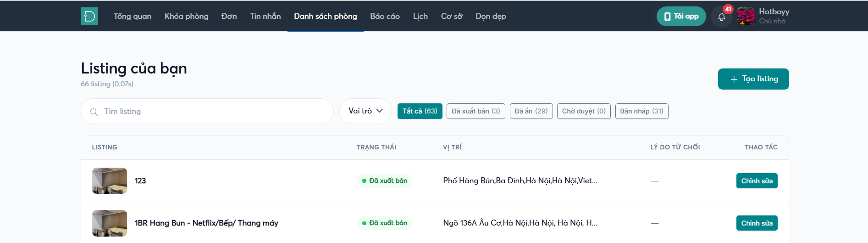Expand the Vai trò dropdown
Image resolution: width=868 pixels, height=243 pixels.
[x=365, y=111]
